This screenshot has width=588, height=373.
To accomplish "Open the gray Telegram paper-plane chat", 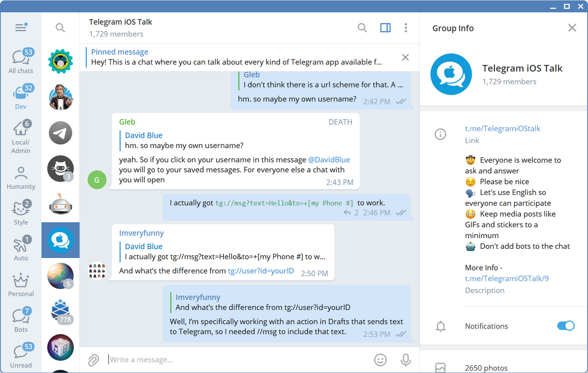I will click(60, 133).
